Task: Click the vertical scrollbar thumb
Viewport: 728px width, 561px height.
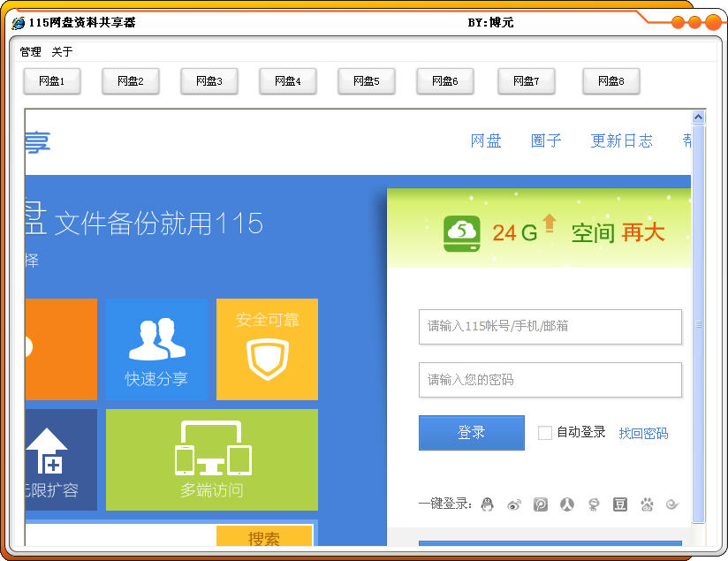Action: [x=698, y=324]
